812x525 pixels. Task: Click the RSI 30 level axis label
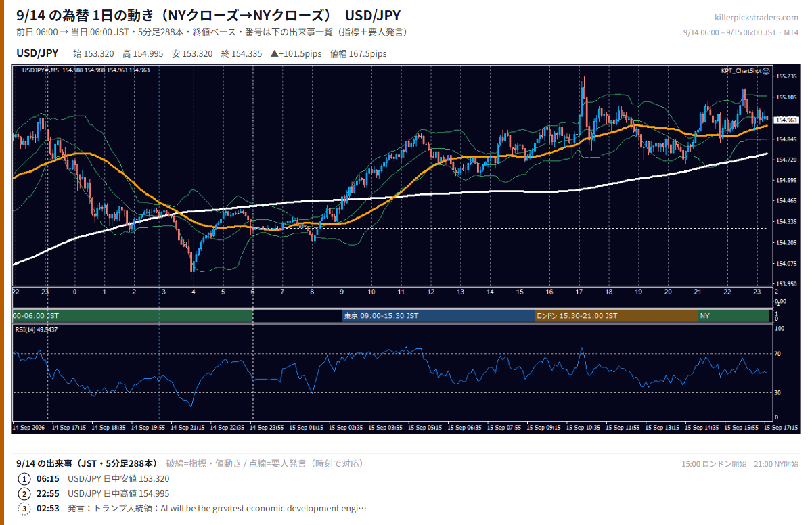click(778, 392)
